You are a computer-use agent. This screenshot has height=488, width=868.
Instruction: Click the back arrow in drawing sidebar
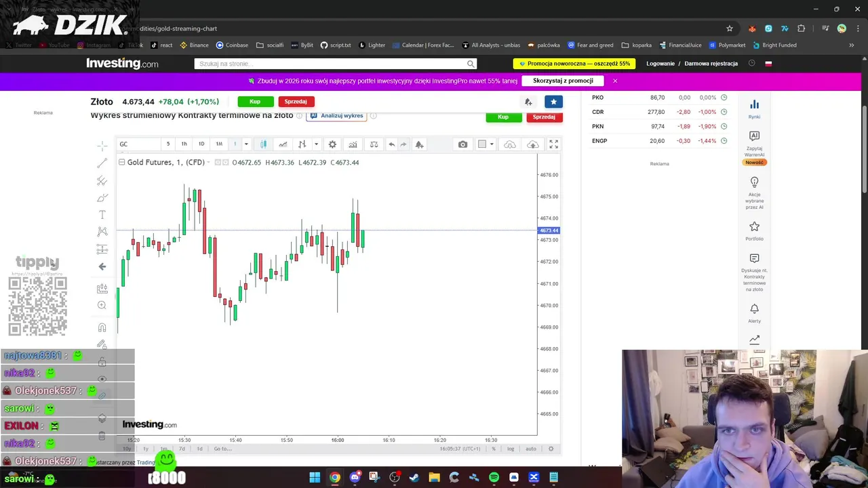tap(102, 266)
